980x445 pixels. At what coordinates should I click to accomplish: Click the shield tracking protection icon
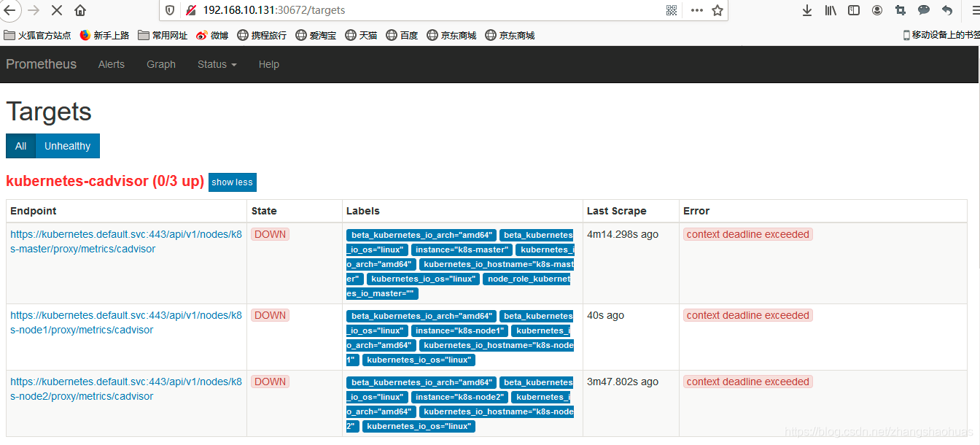[x=170, y=10]
